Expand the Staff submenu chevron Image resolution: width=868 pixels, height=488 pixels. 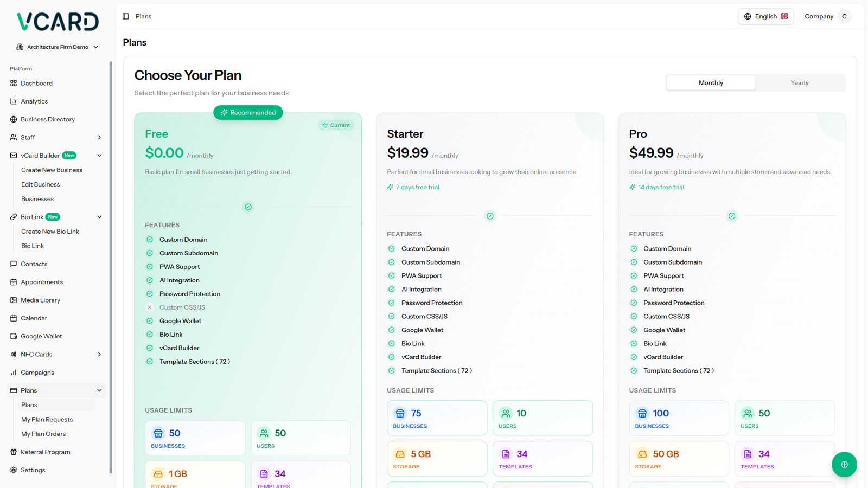coord(99,138)
